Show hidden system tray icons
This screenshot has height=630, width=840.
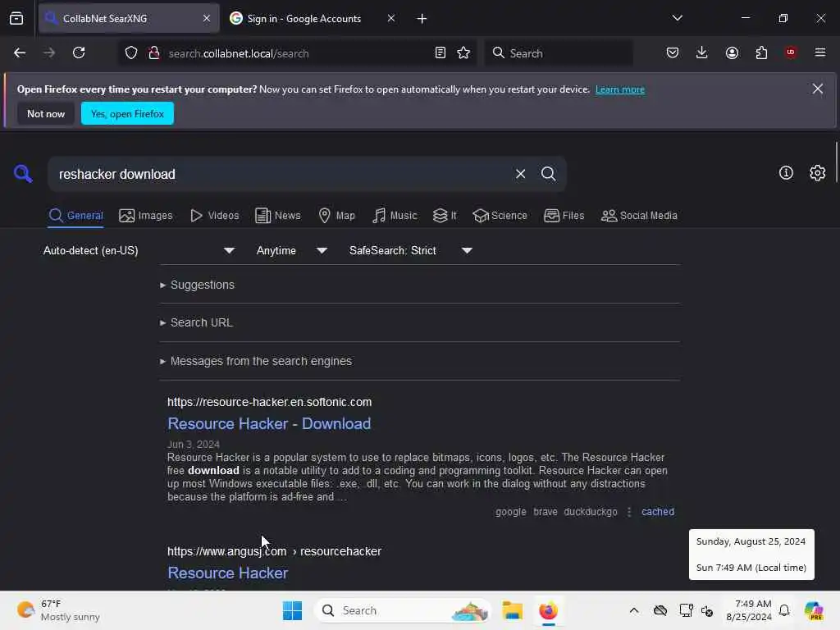coord(634,610)
